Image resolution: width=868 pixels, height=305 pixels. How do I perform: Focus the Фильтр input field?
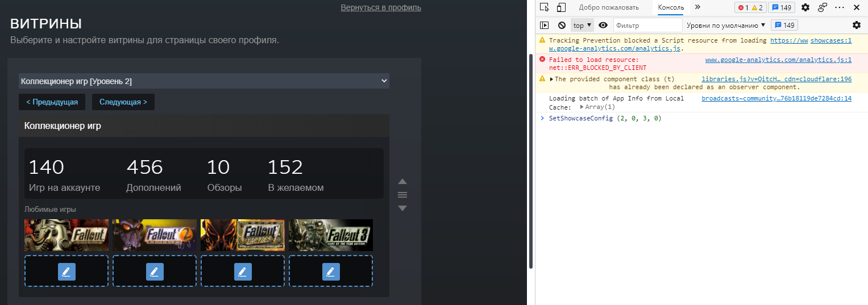pyautogui.click(x=647, y=25)
